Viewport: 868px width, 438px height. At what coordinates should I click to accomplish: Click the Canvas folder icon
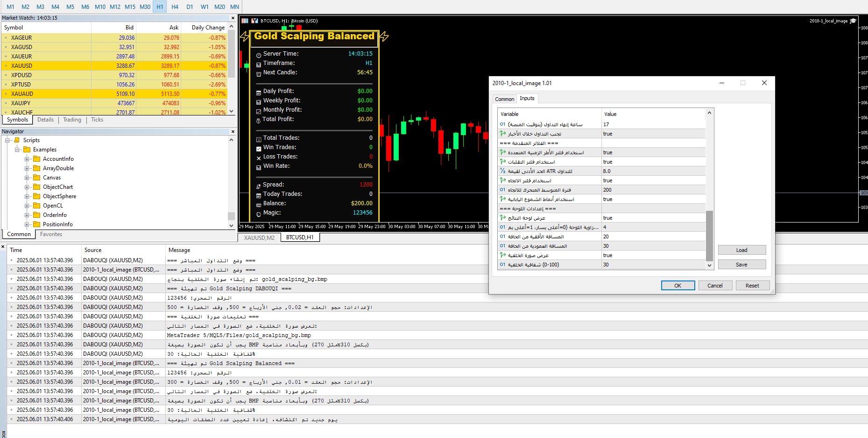(37, 178)
